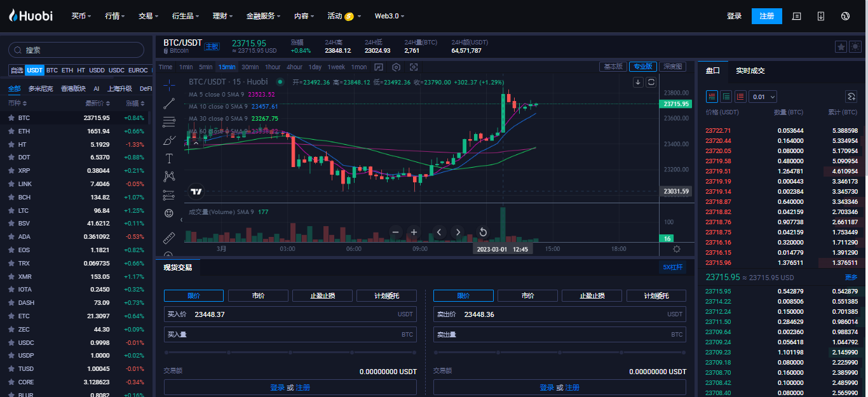868x397 pixels.
Task: Expand the 买币 menu dropdown
Action: click(81, 16)
